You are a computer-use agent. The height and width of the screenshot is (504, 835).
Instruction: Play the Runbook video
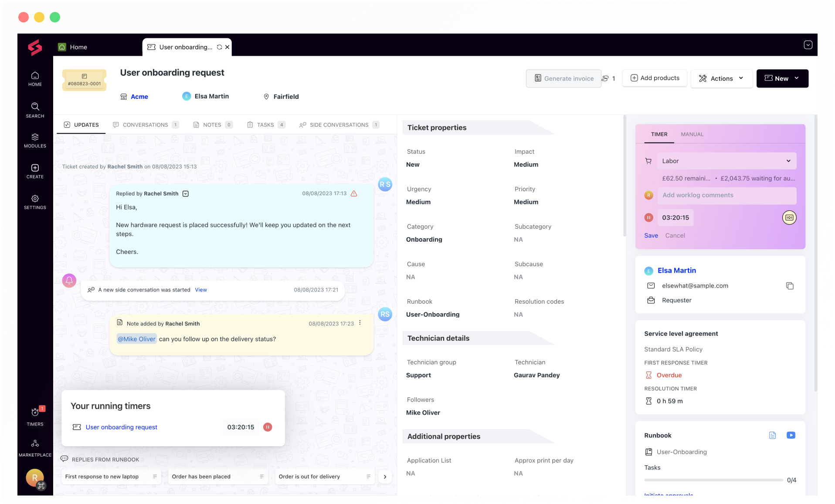[791, 435]
